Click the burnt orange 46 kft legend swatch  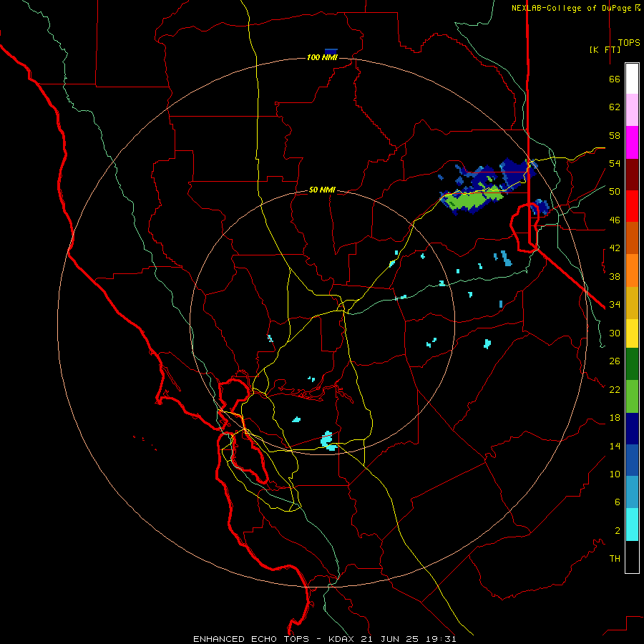(x=632, y=238)
